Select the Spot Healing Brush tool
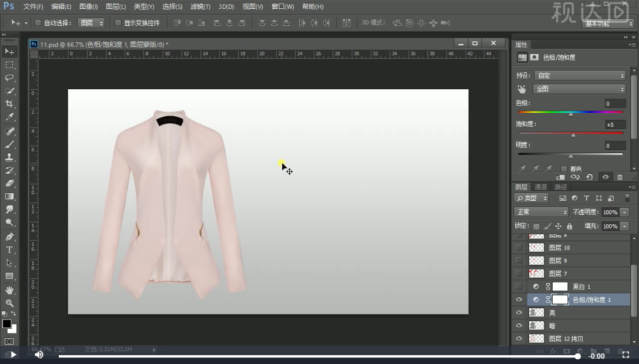Viewport: 639px width, 364px height. point(9,131)
